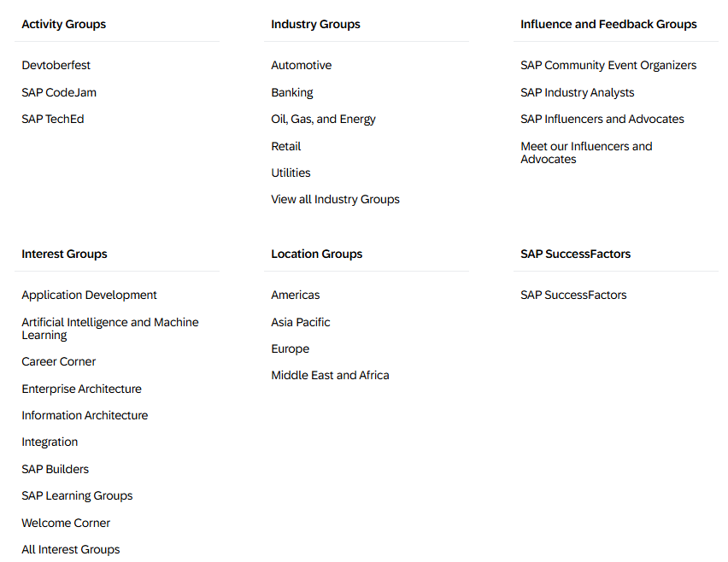Click the Career Corner link

58,361
